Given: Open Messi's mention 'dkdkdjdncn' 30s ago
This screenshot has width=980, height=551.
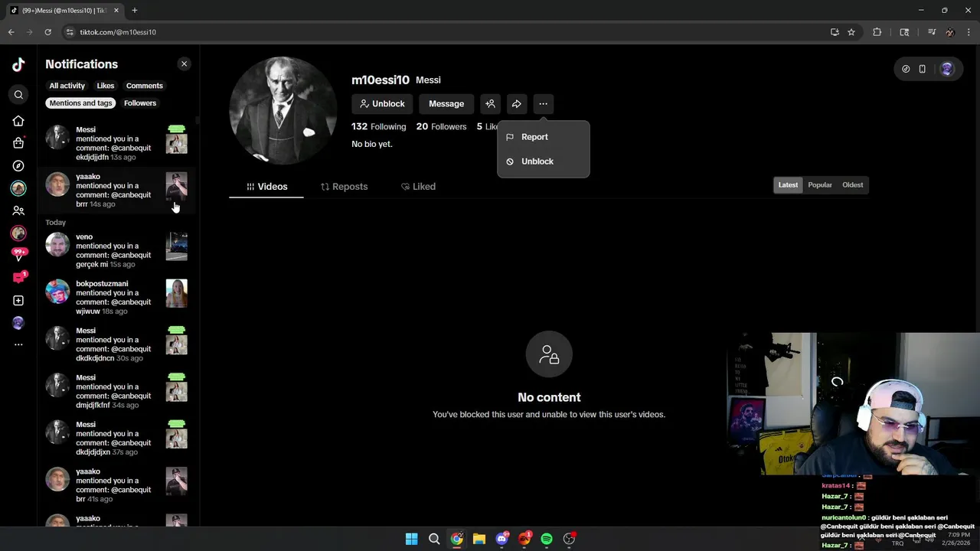Looking at the screenshot, I should click(x=116, y=345).
